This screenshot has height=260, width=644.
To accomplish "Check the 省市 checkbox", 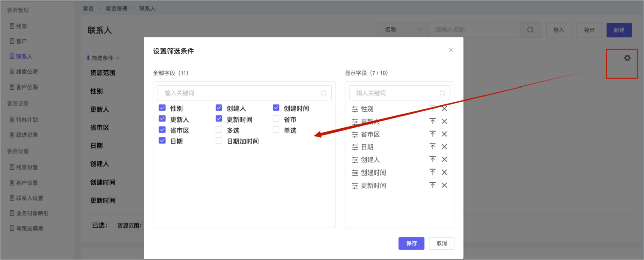I will pyautogui.click(x=276, y=119).
